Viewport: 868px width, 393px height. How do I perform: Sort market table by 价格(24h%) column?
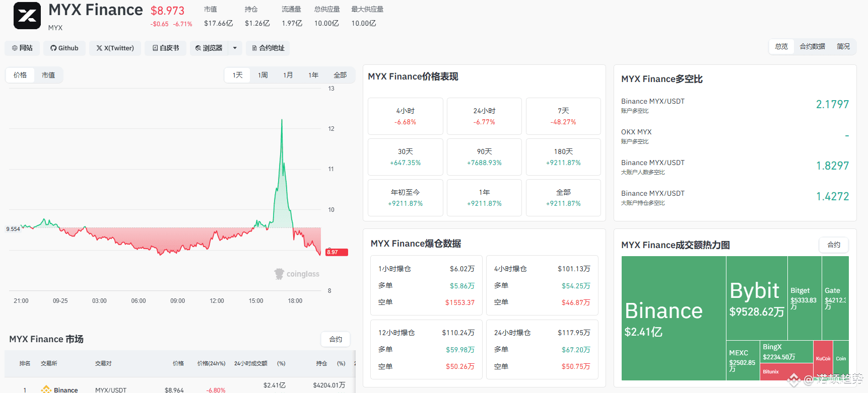(x=211, y=363)
